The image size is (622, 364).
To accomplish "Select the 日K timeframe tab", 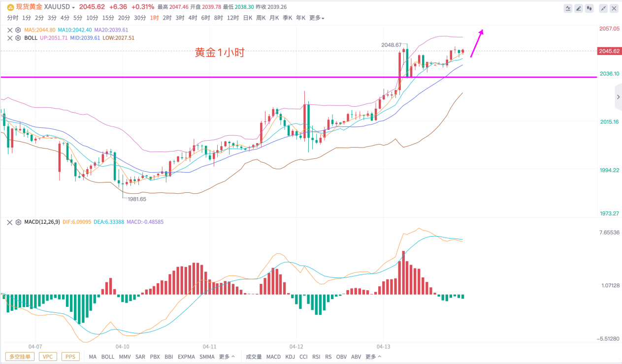I will click(248, 18).
